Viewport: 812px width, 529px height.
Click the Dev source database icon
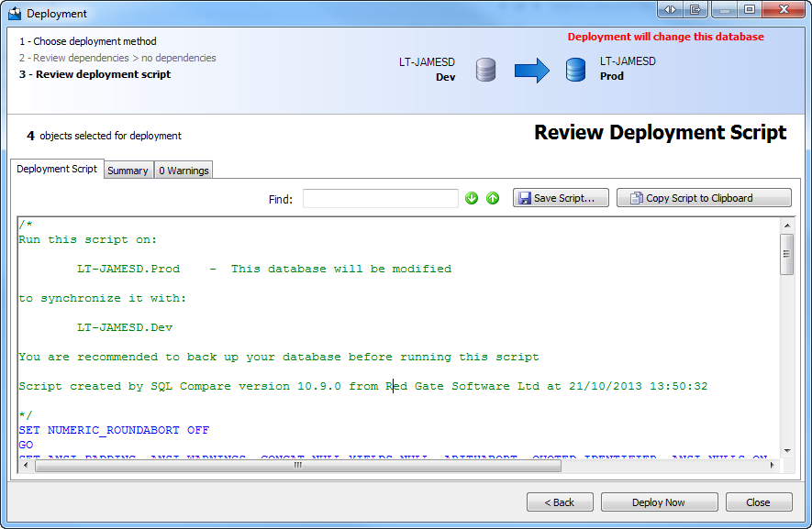486,70
